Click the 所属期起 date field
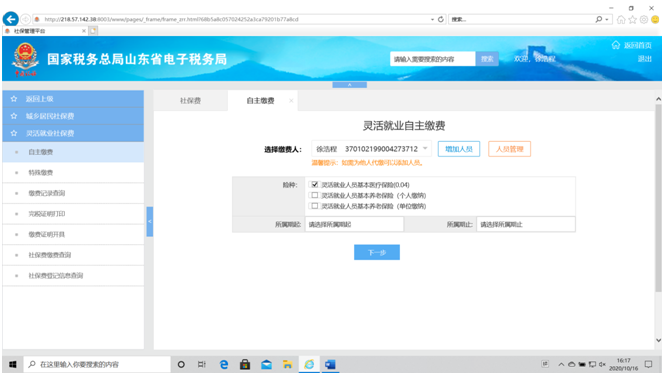 click(354, 224)
